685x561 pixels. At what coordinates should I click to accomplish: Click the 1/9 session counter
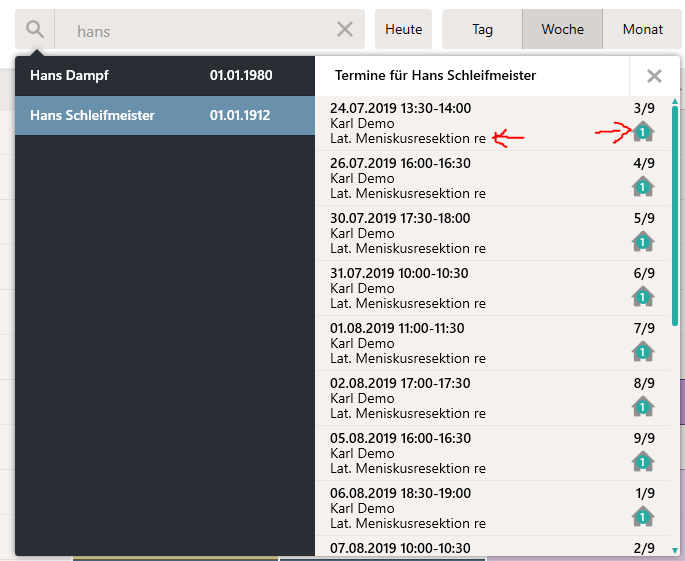click(645, 494)
